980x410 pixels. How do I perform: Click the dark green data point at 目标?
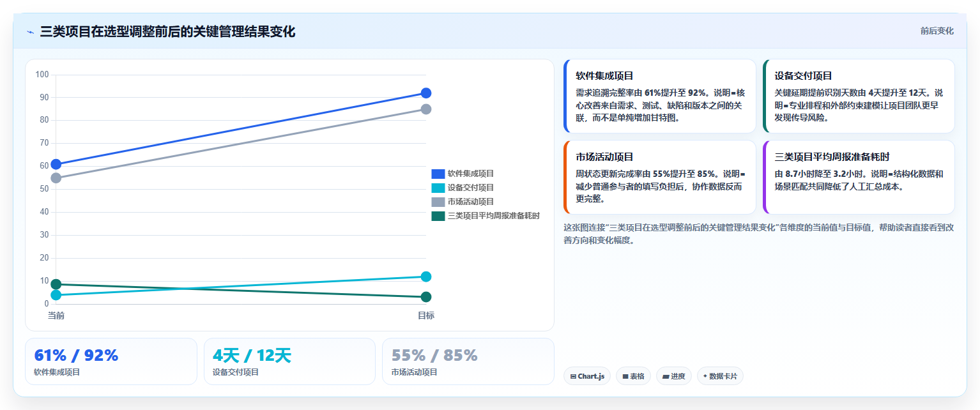point(426,297)
